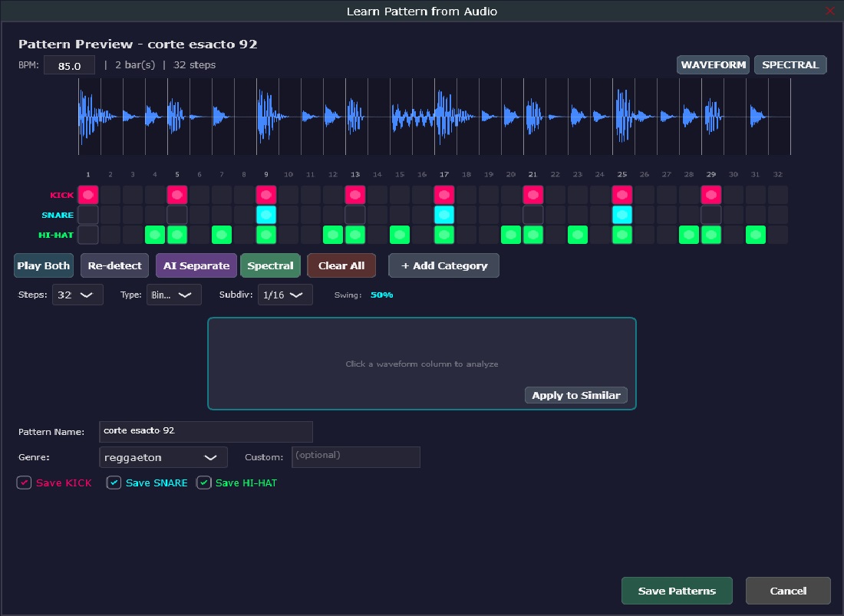Disable the HI-HAT hit on step 12
Screen dimensions: 844x616
[x=333, y=235]
